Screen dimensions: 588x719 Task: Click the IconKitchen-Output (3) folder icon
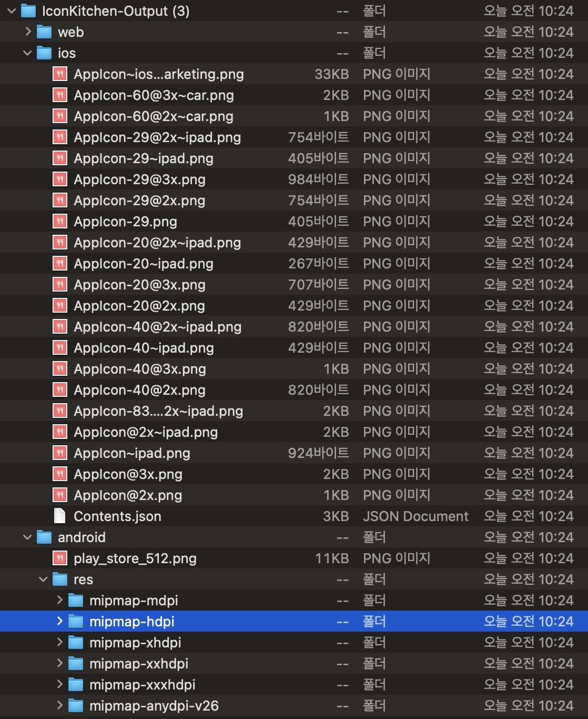(28, 11)
